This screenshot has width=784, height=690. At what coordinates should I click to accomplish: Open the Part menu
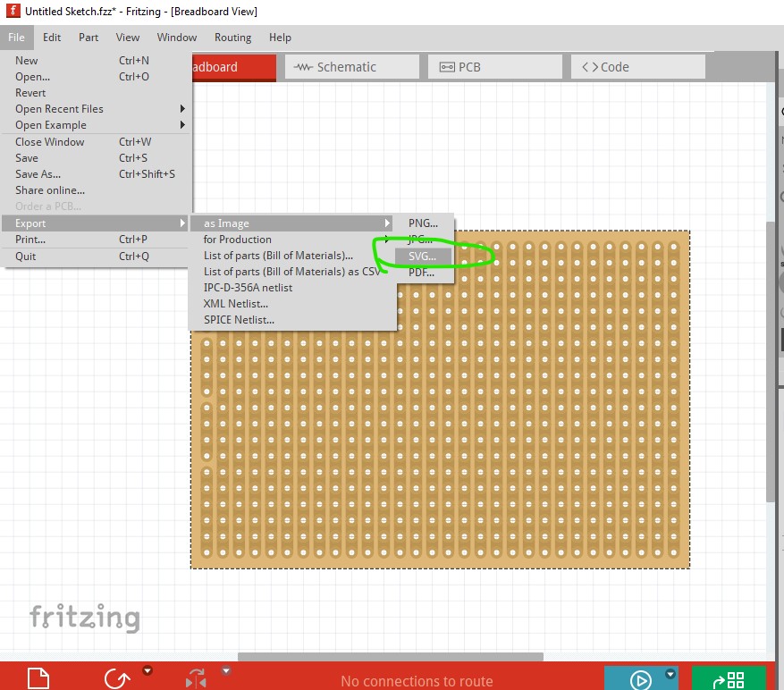pyautogui.click(x=89, y=37)
